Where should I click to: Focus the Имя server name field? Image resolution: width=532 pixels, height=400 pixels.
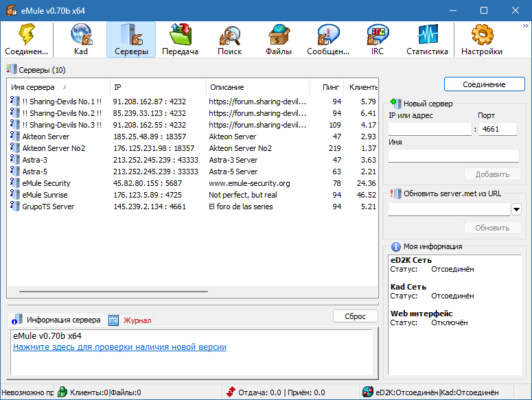(x=454, y=156)
